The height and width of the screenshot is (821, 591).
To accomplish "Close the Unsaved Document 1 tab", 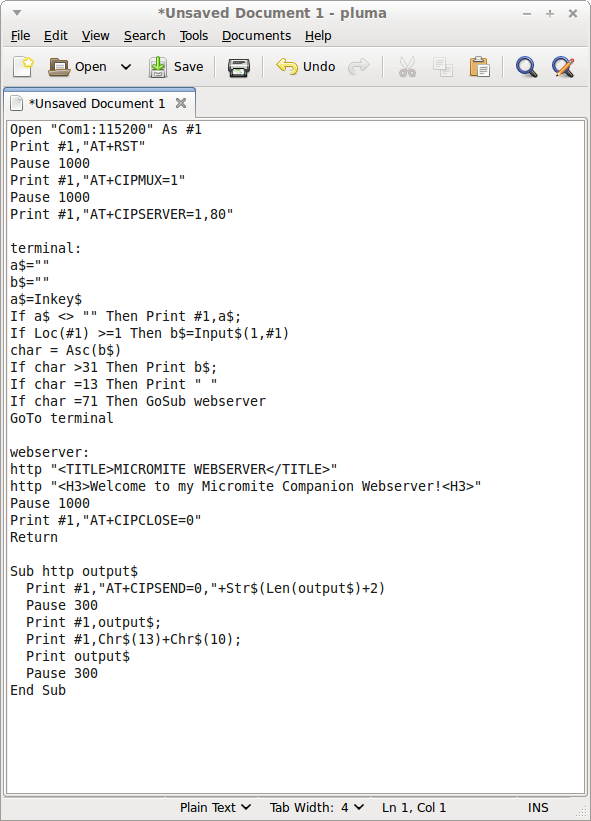I will point(180,102).
